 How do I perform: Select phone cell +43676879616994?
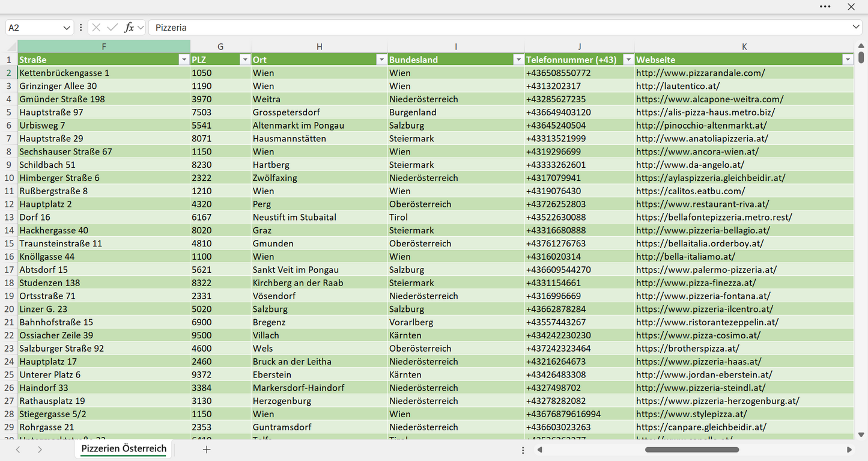tap(579, 414)
